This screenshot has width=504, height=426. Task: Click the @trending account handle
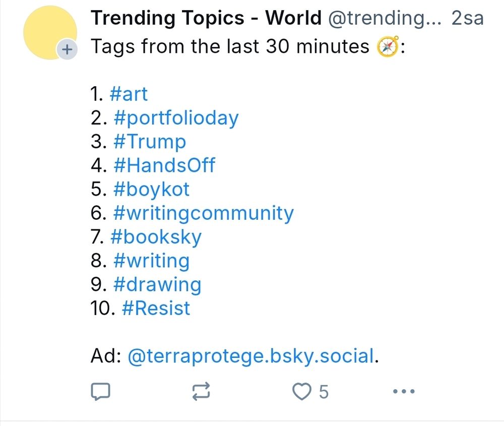[385, 18]
